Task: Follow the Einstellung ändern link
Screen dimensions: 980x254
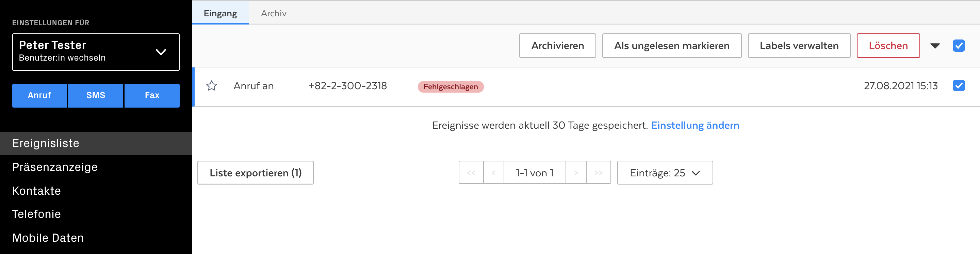Action: click(695, 125)
